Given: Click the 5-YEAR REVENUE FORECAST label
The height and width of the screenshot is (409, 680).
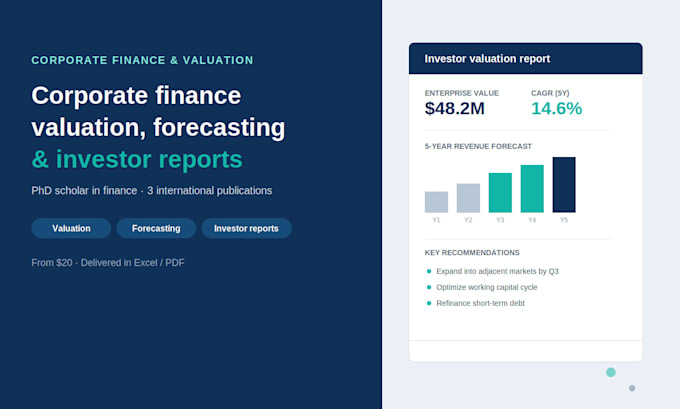Looking at the screenshot, I should click(x=478, y=147).
